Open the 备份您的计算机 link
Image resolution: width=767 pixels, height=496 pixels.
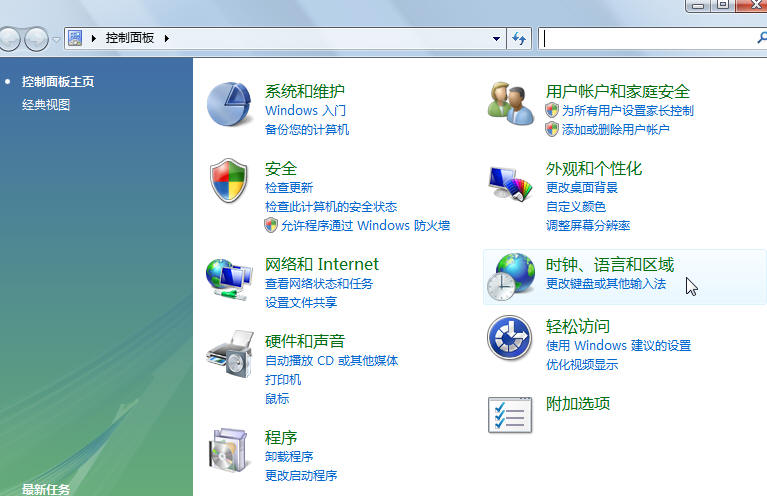(x=307, y=130)
